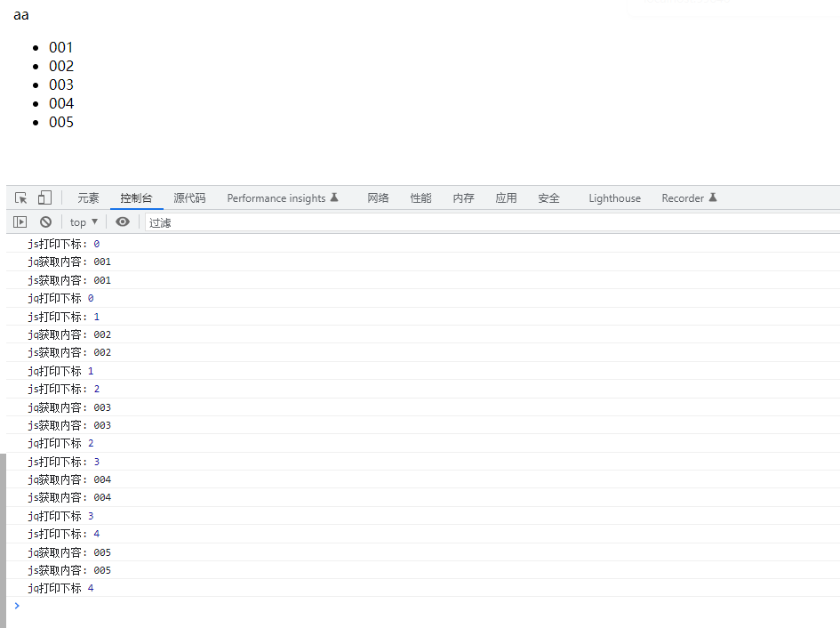Open the 应用 tab
The height and width of the screenshot is (628, 840).
(506, 198)
